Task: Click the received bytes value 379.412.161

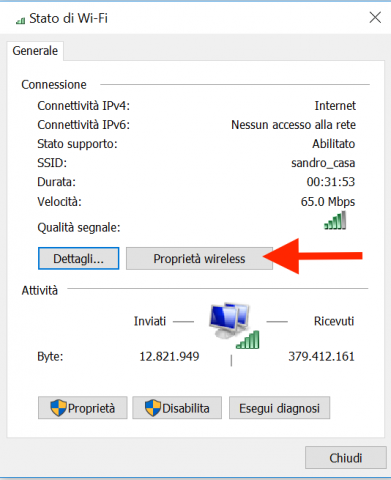Action: click(321, 357)
